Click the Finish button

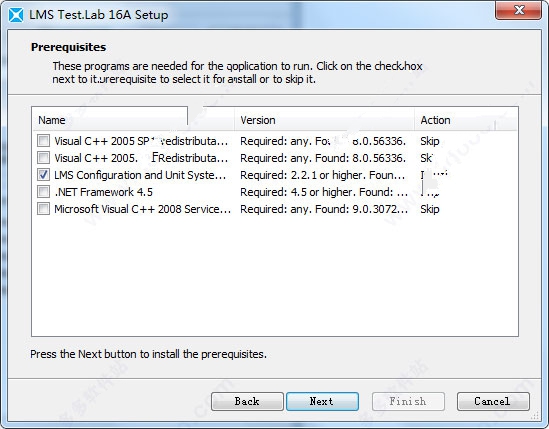pos(408,401)
